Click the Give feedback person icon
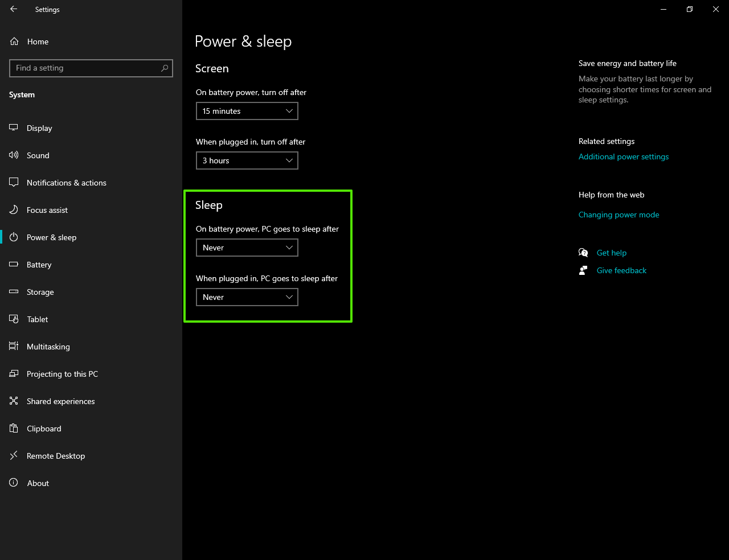This screenshot has width=729, height=560. (583, 270)
